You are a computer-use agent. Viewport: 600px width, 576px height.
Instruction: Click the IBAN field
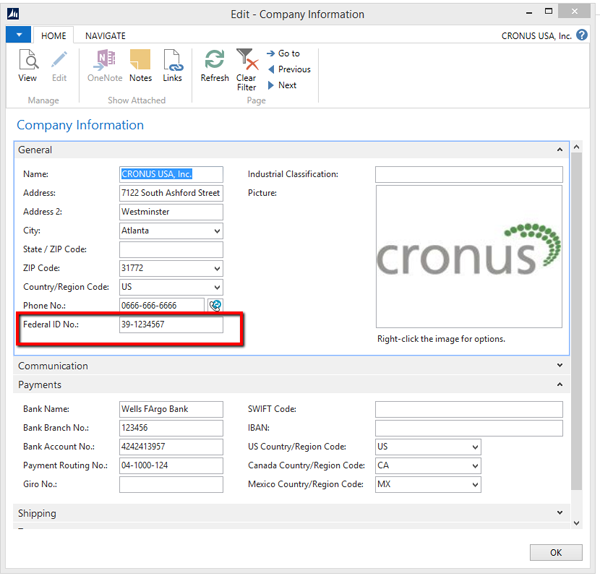[469, 428]
